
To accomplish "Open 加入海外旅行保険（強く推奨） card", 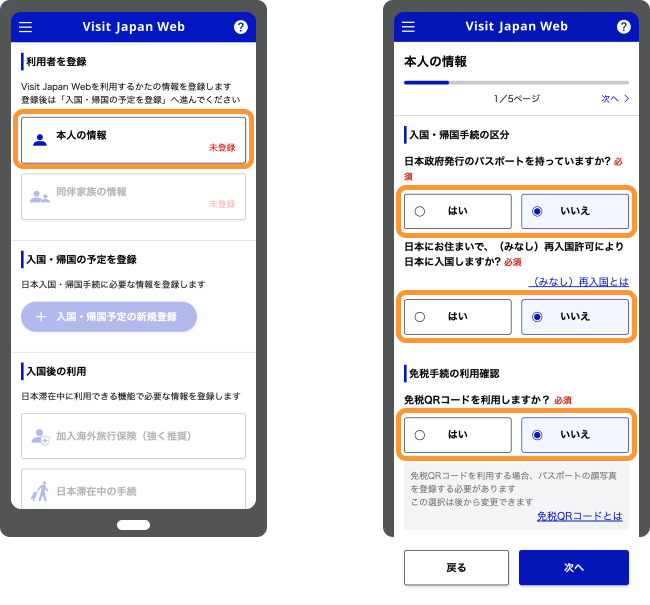I will click(133, 436).
